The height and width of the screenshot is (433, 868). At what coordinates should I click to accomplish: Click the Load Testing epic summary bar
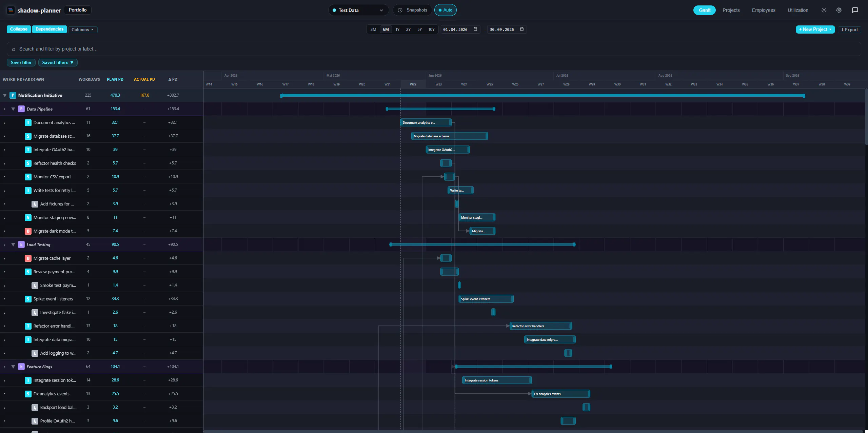tap(482, 244)
